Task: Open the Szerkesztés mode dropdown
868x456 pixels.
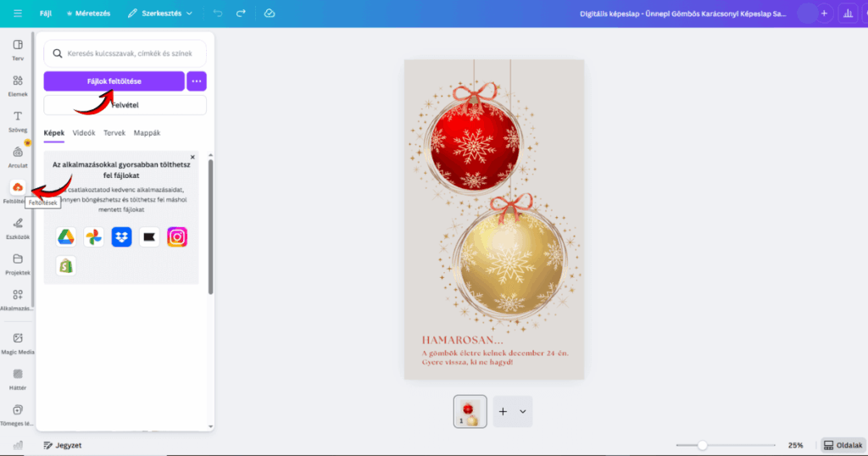Action: [x=160, y=14]
